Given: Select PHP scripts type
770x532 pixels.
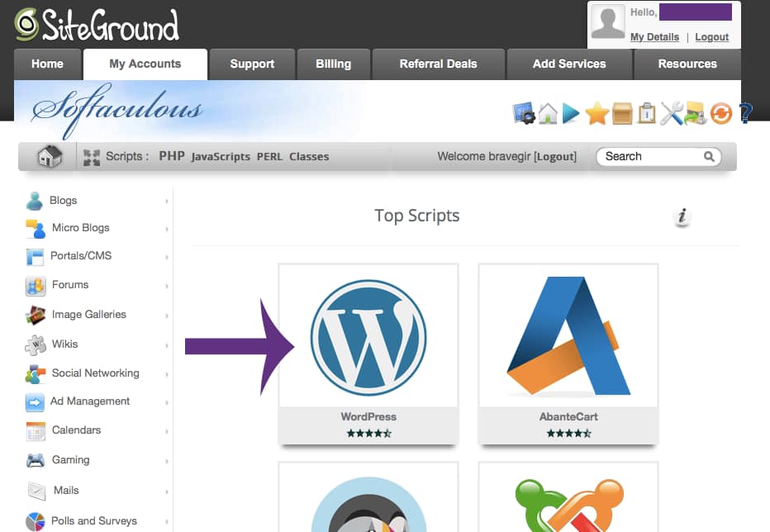Looking at the screenshot, I should (x=172, y=156).
